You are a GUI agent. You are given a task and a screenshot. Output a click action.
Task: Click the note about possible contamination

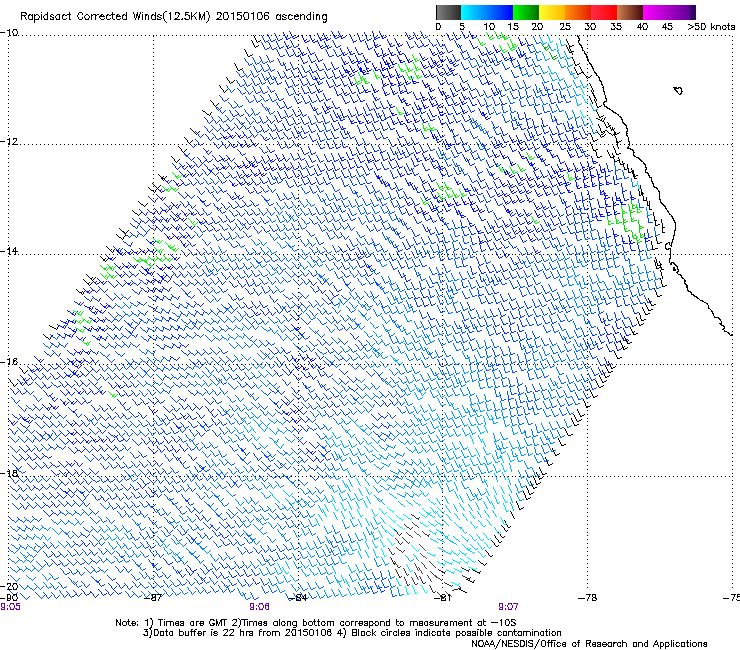(456, 633)
